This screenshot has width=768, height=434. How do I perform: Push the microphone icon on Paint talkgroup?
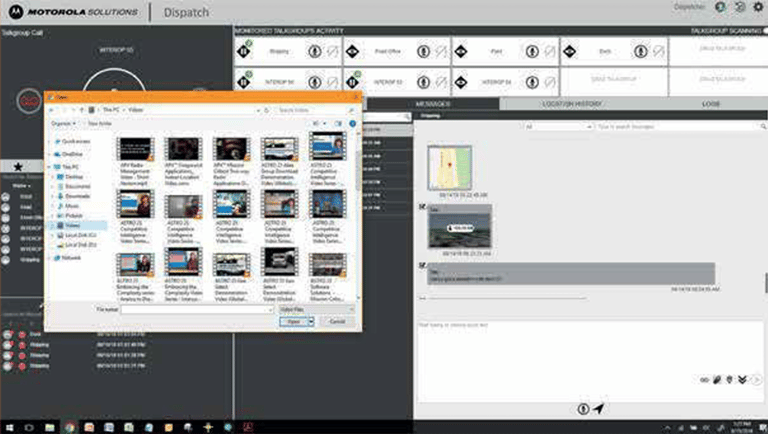tap(532, 51)
